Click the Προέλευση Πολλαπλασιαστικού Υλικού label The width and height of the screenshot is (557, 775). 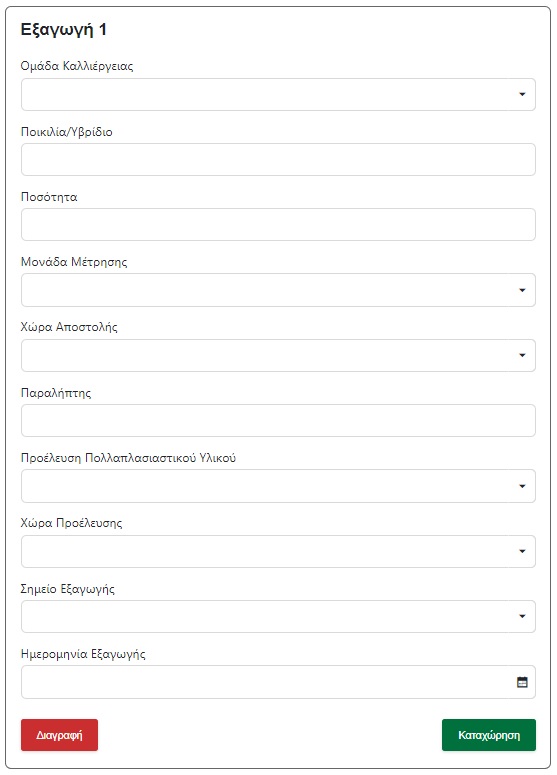(x=129, y=458)
